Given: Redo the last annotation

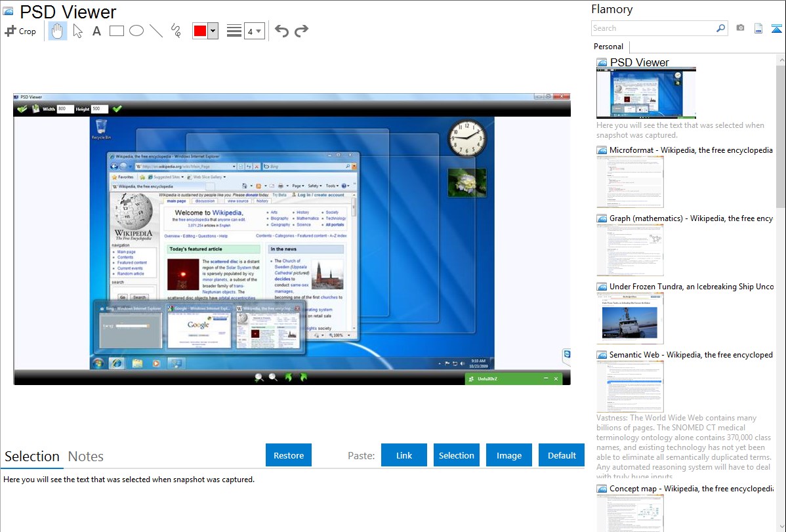Looking at the screenshot, I should coord(301,31).
